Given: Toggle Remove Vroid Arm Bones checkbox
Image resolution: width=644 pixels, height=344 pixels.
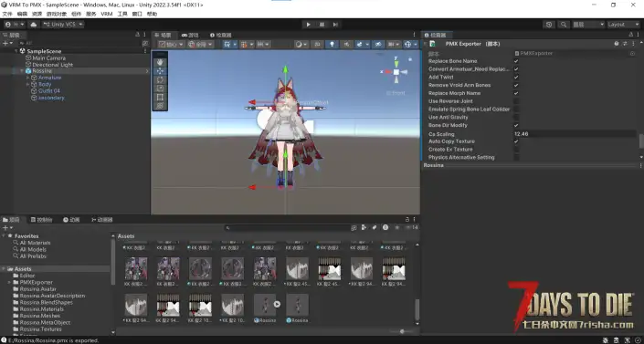Looking at the screenshot, I should click(516, 85).
